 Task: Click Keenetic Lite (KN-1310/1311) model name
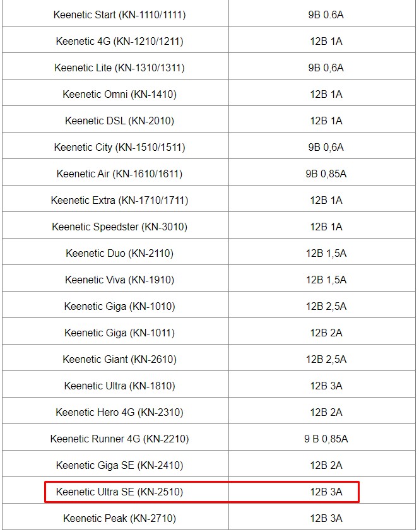click(119, 68)
